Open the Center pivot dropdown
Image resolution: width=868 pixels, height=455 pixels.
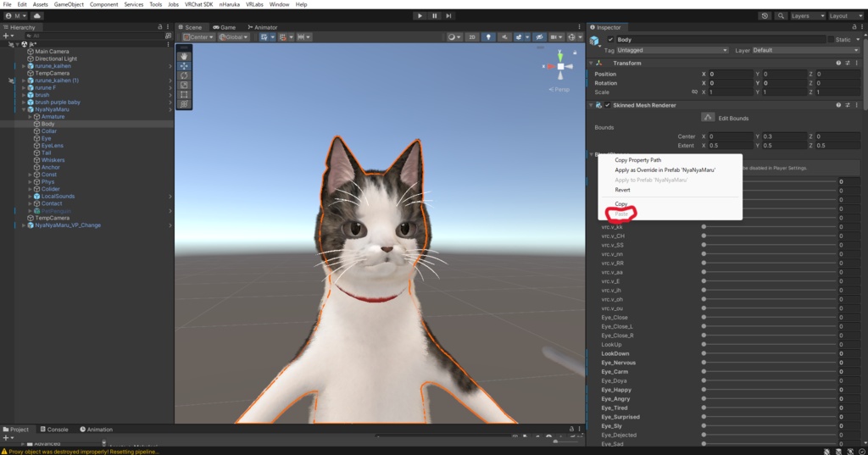coord(198,37)
